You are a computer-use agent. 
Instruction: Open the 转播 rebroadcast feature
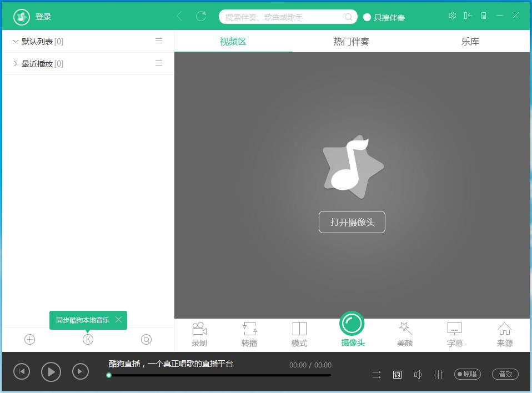[249, 333]
